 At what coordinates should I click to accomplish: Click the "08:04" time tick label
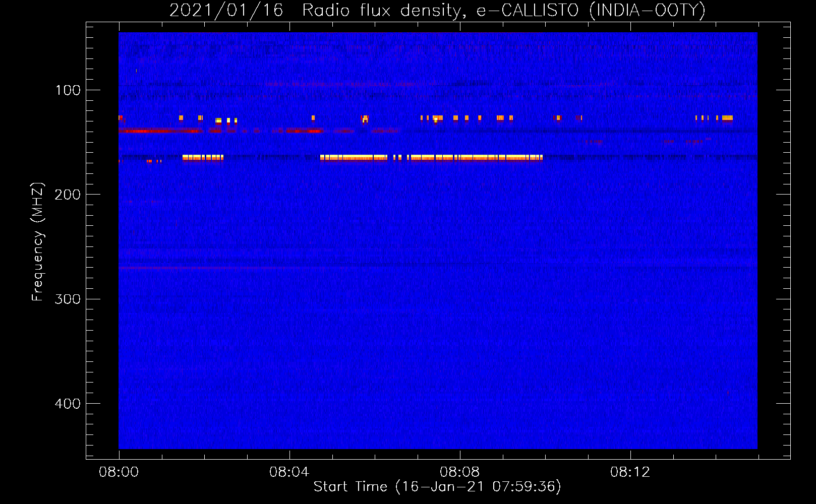click(x=289, y=472)
